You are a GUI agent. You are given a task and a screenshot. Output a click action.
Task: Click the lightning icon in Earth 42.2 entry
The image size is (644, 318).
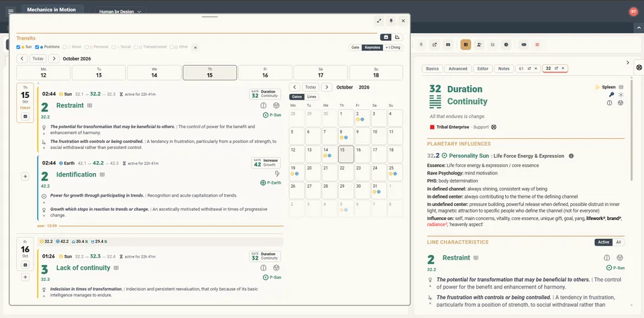pos(277,174)
